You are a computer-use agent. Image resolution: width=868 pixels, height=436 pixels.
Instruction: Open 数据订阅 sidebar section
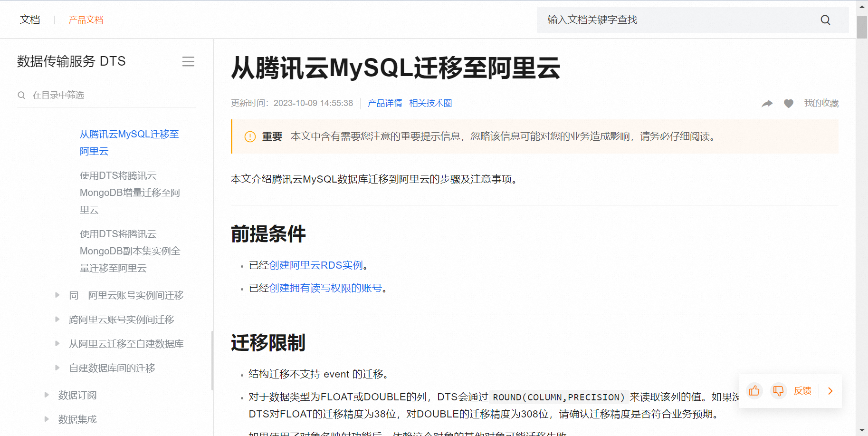click(77, 395)
